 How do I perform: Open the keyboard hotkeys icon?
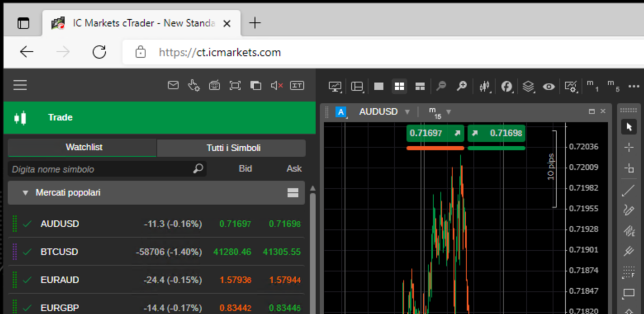point(215,85)
